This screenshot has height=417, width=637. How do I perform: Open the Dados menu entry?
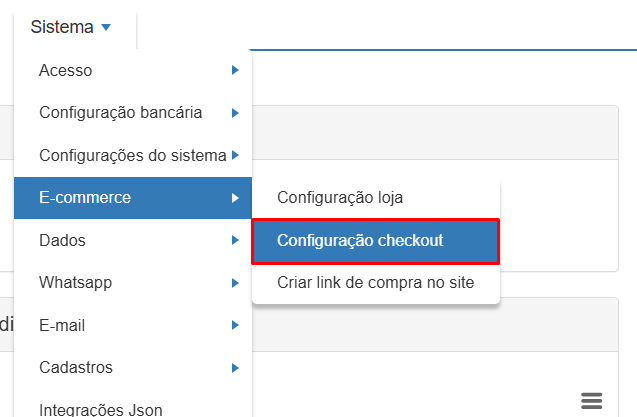click(62, 240)
